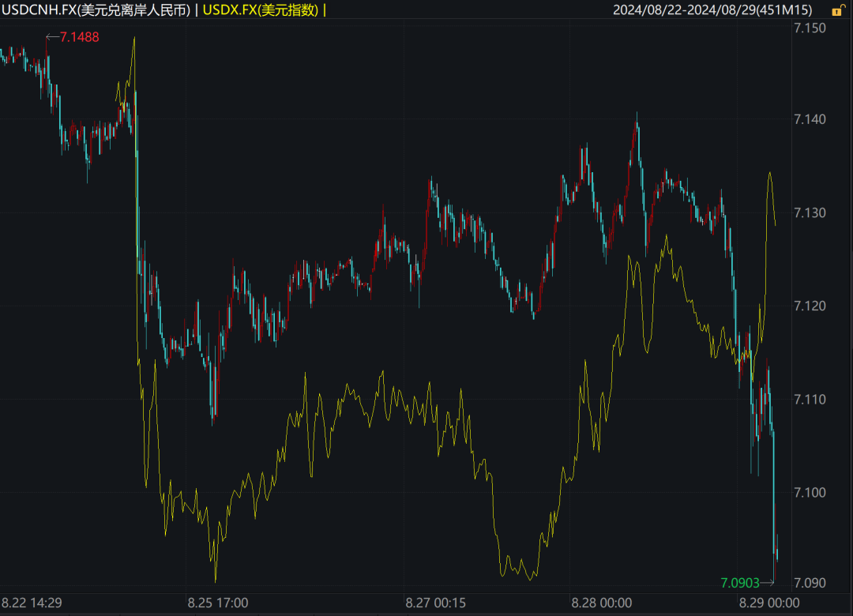Click the 8.29 00:00 time axis label
Screen dimensions: 853x616
(x=769, y=603)
